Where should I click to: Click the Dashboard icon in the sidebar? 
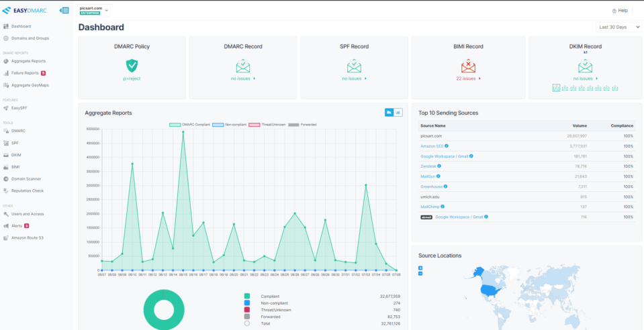point(6,26)
